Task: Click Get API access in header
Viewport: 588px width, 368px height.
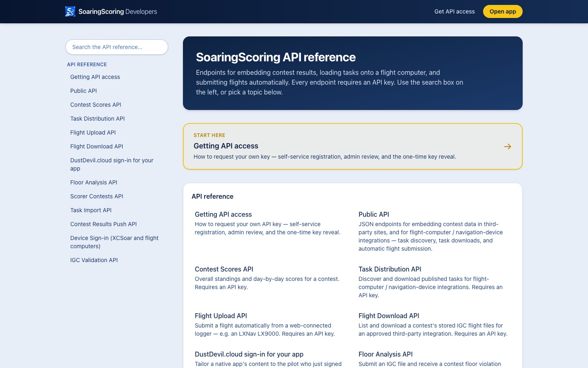Action: click(454, 11)
